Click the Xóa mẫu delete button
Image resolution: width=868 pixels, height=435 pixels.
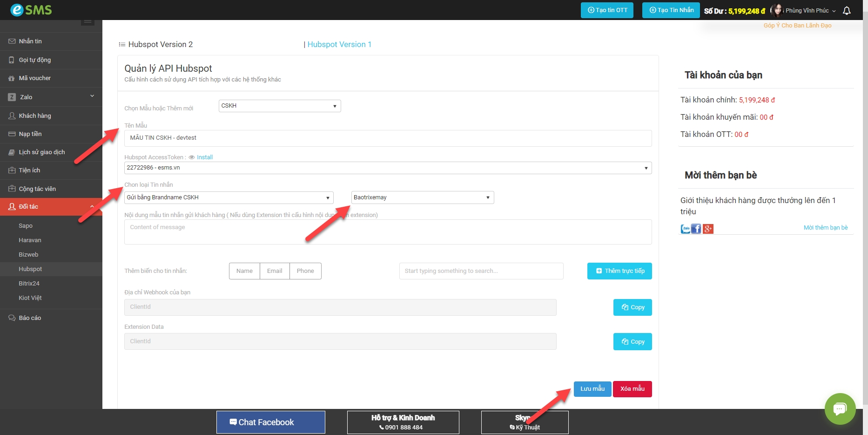tap(632, 389)
